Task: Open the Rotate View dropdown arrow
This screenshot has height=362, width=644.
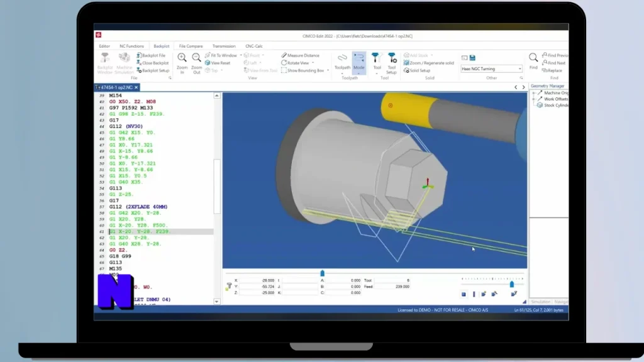Action: [313, 63]
